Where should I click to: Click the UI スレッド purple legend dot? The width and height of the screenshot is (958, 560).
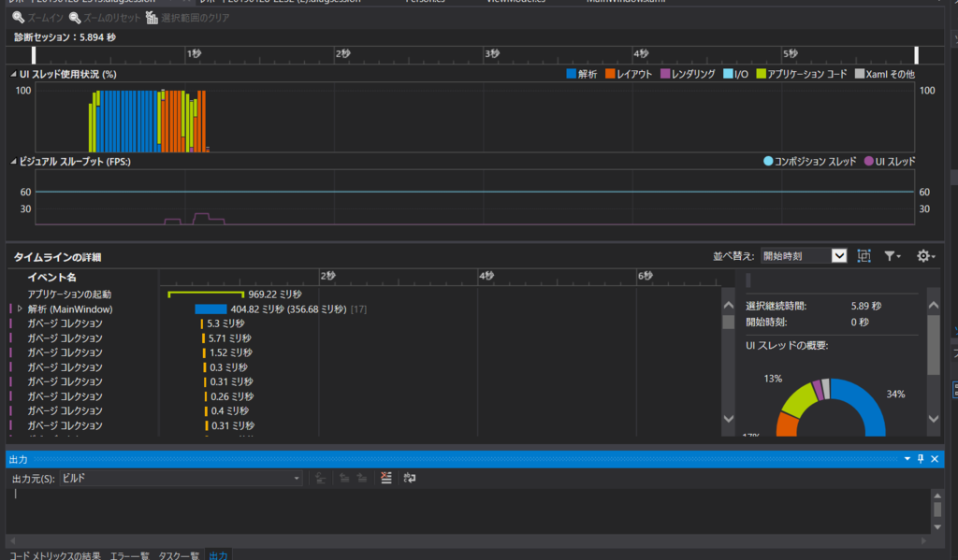(869, 161)
